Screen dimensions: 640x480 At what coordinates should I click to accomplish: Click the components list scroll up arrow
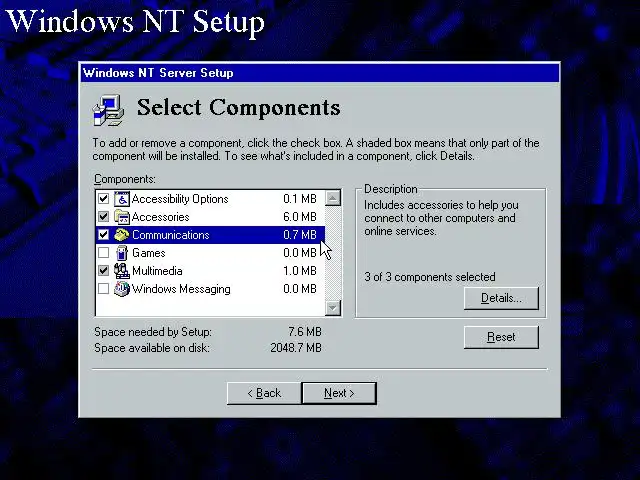333,198
